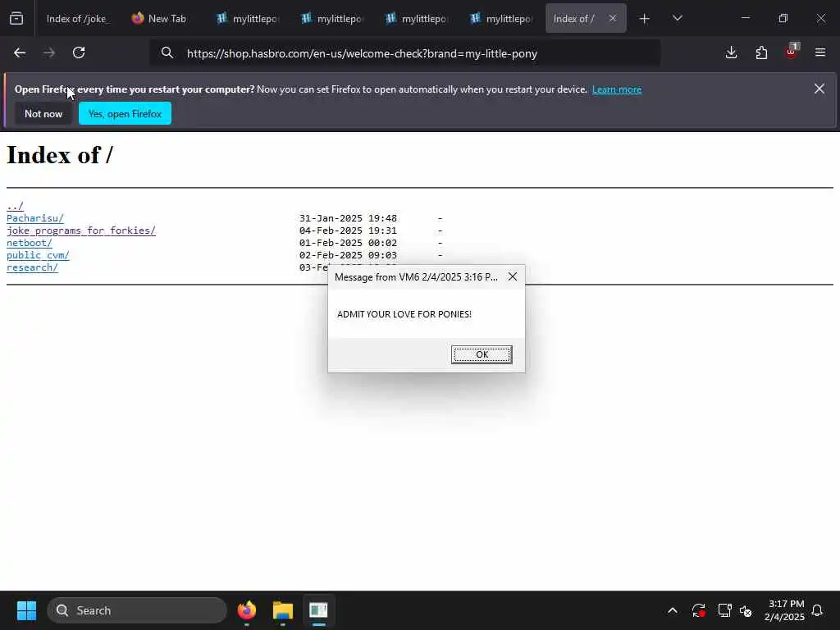The width and height of the screenshot is (840, 630).
Task: Click the taskbar Search box
Action: [x=137, y=610]
